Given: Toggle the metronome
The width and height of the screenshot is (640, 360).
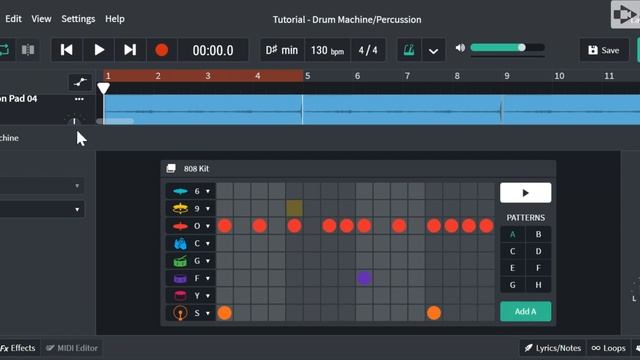Looking at the screenshot, I should (x=409, y=50).
